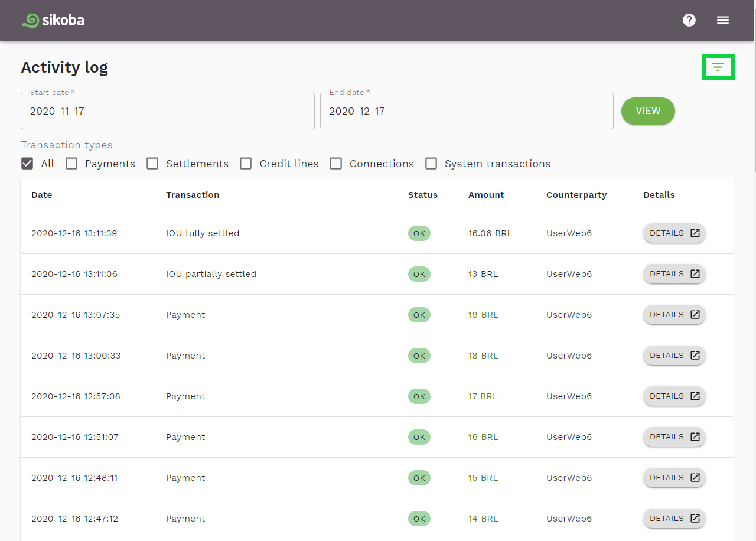Image resolution: width=756 pixels, height=541 pixels.
Task: Click the green VIEW button
Action: tap(648, 111)
